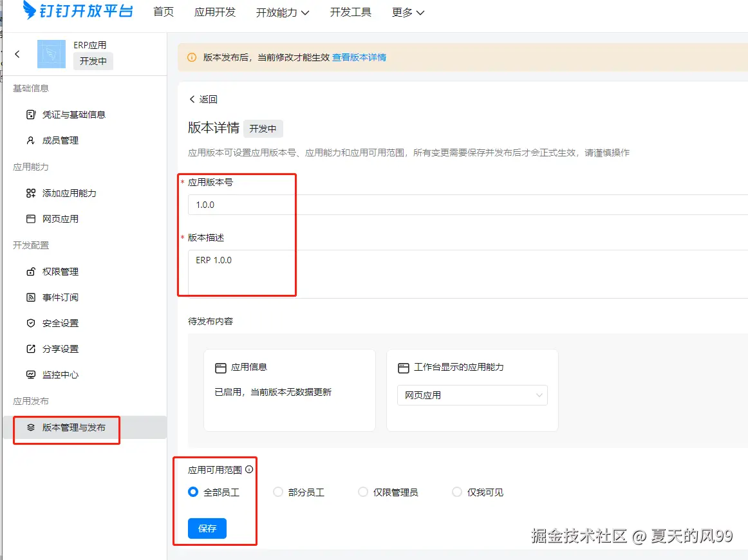Open 开发工具 in top navigation
This screenshot has width=748, height=560.
pos(351,12)
